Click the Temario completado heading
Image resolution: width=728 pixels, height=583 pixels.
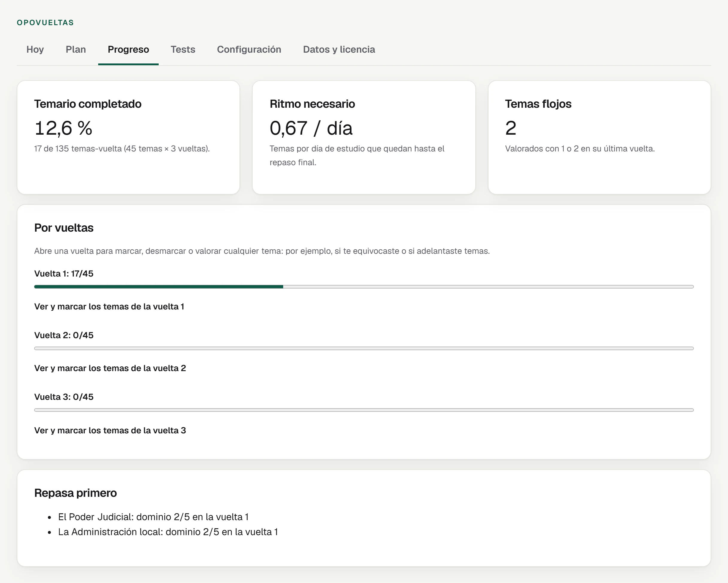(x=88, y=104)
